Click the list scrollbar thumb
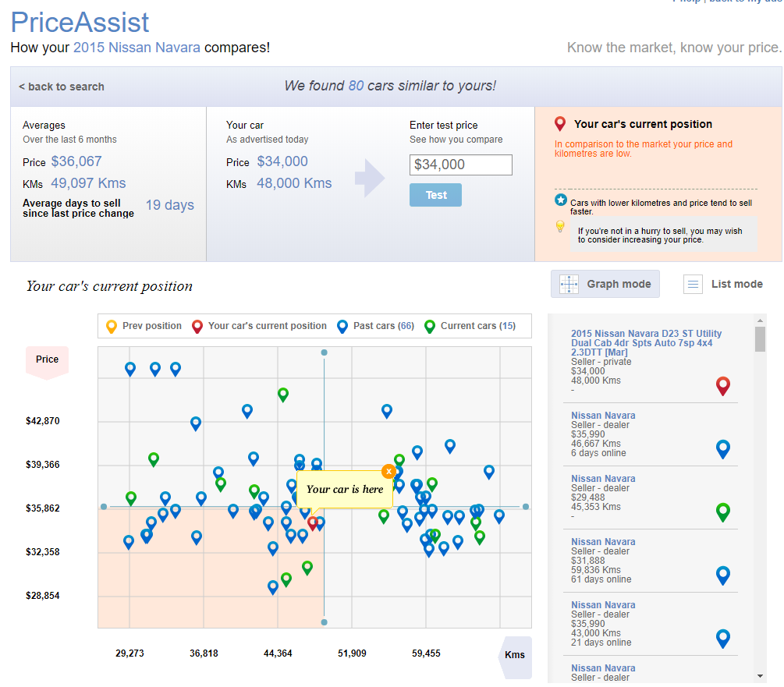784x687 pixels. tap(760, 339)
